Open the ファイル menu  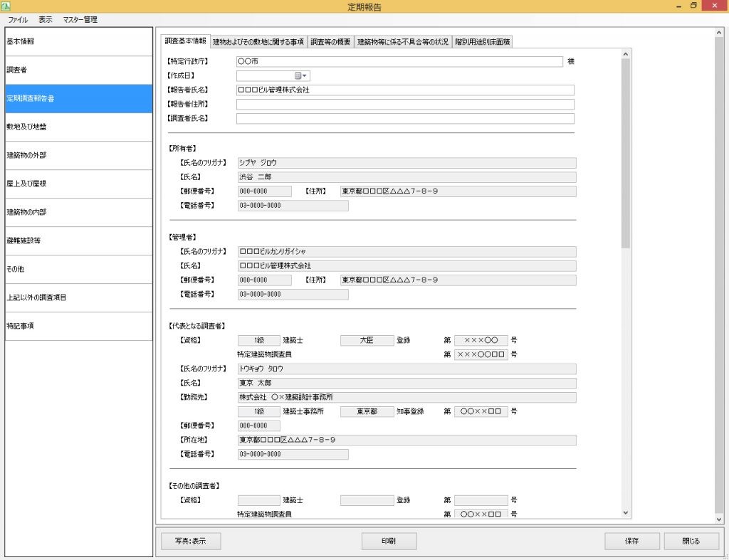[x=18, y=19]
